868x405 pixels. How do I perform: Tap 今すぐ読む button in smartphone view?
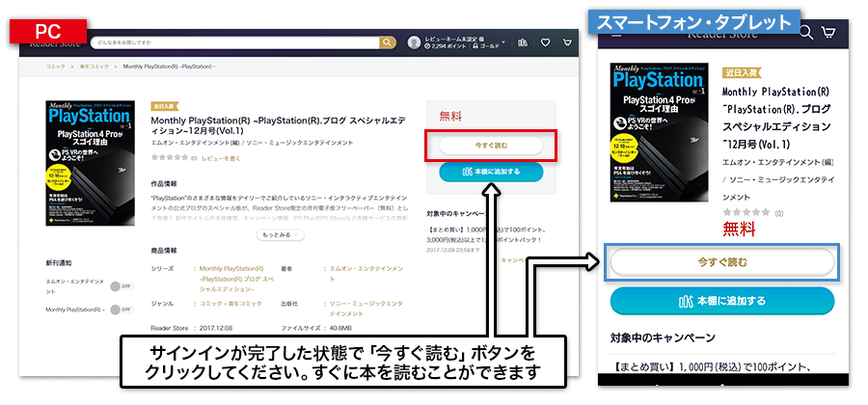coord(721,262)
